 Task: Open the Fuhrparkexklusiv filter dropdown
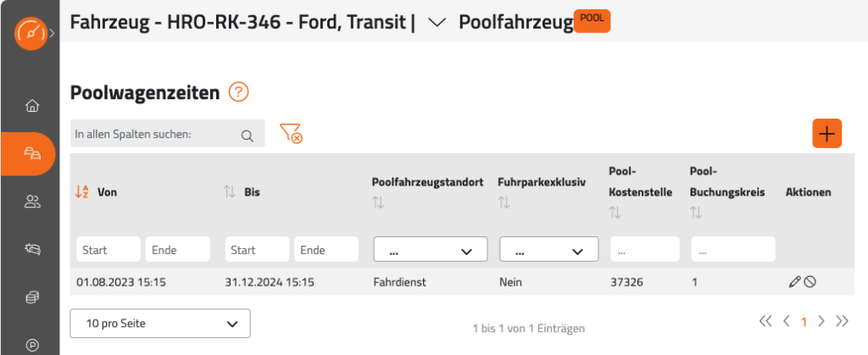pos(549,249)
